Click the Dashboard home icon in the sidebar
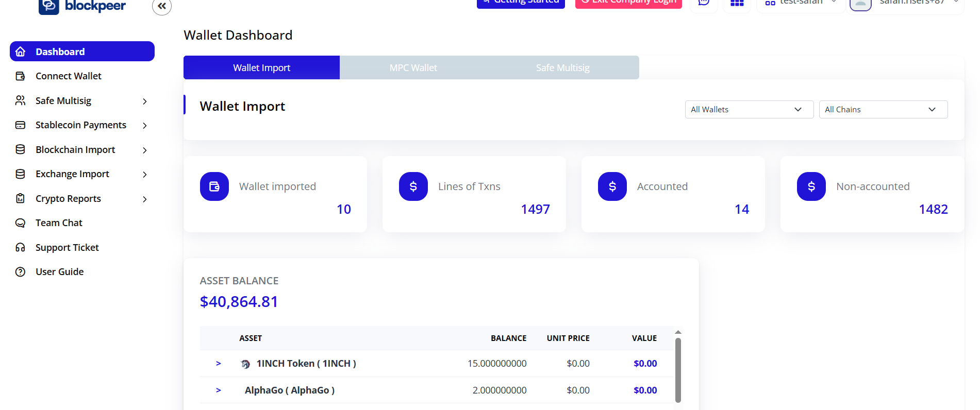Image resolution: width=980 pixels, height=410 pixels. pyautogui.click(x=21, y=52)
